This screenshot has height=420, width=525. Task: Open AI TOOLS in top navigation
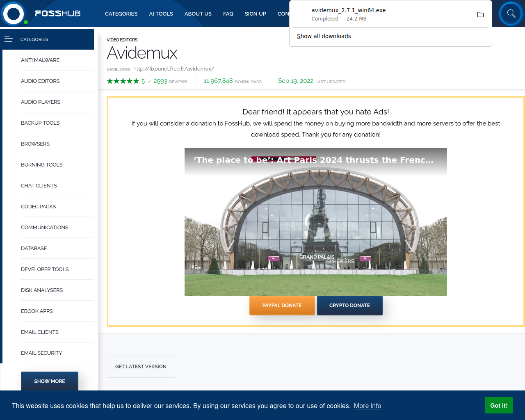point(161,14)
